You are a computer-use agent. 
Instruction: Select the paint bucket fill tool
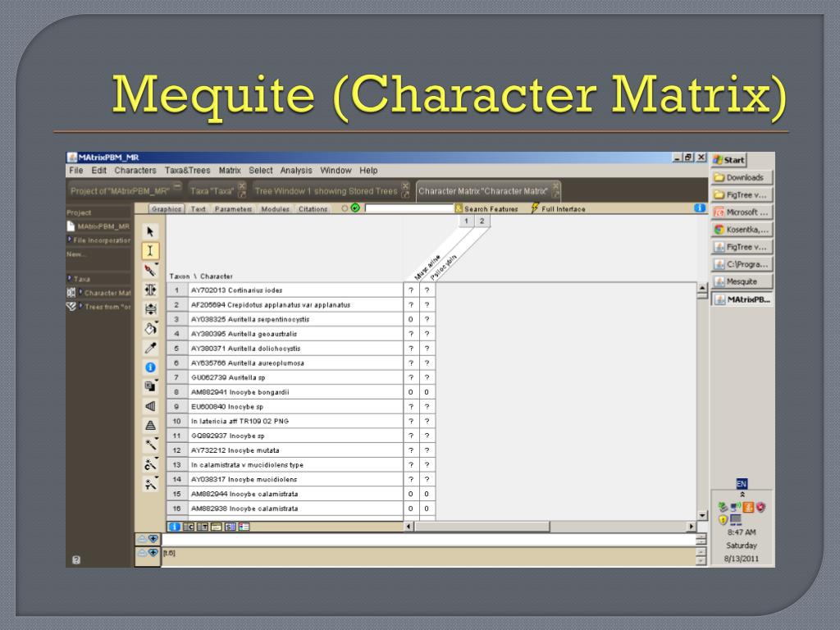click(150, 328)
